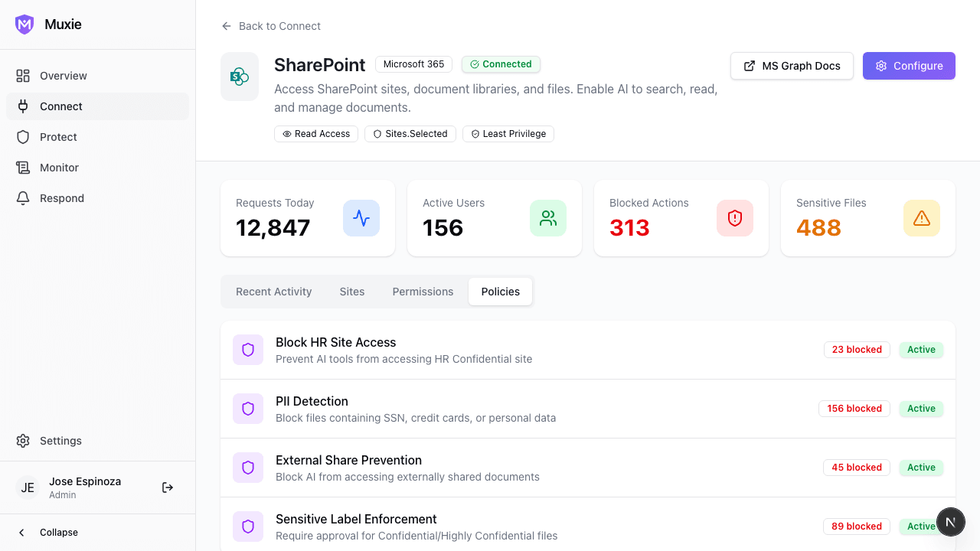Click the Blocked Actions shield alert icon
Viewport: 980px width, 551px height.
point(735,218)
